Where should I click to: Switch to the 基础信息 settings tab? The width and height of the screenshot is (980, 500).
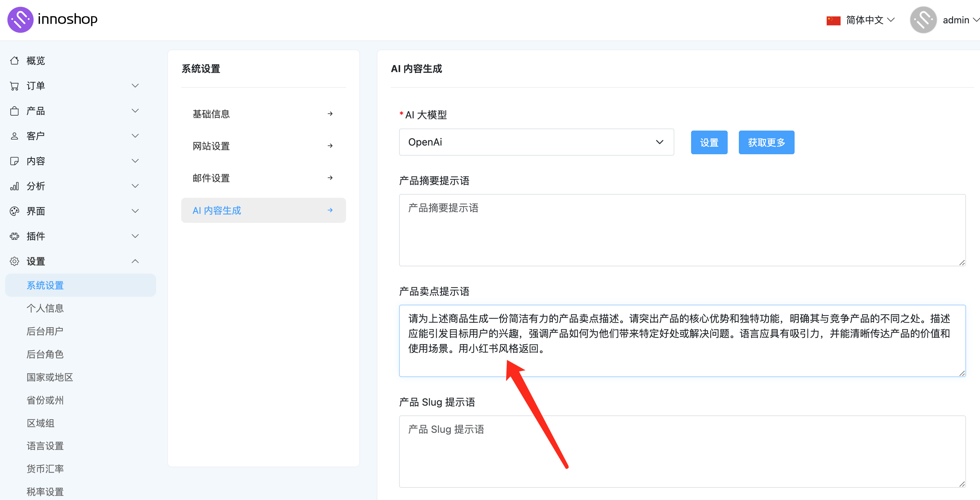click(263, 114)
